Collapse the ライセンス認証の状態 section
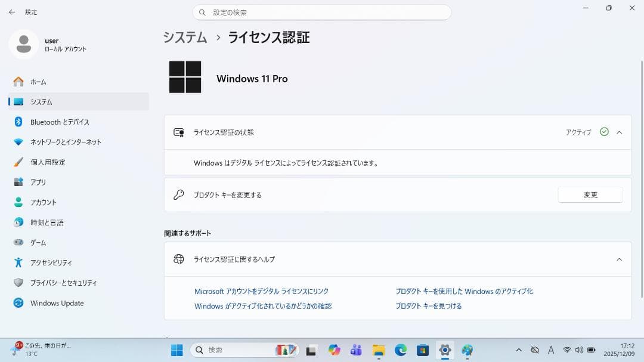 click(x=620, y=132)
